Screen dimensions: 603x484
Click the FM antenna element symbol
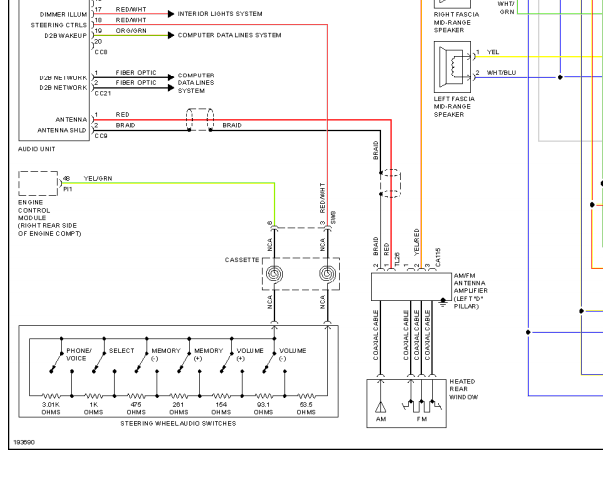click(422, 406)
